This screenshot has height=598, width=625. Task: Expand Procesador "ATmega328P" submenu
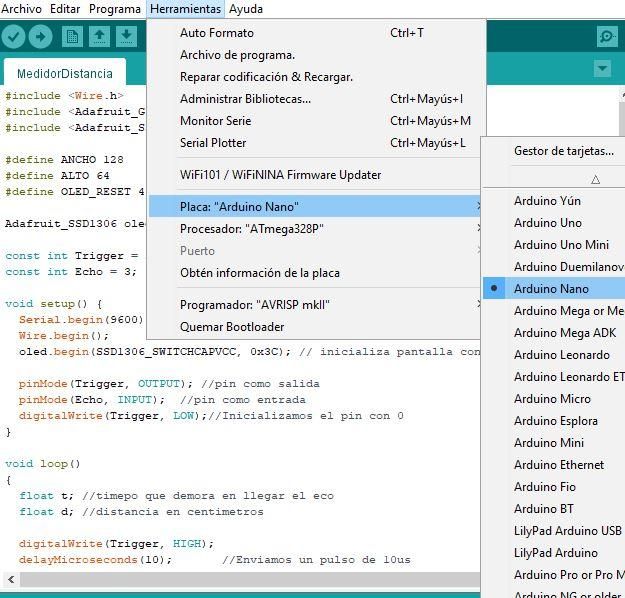[x=314, y=229]
